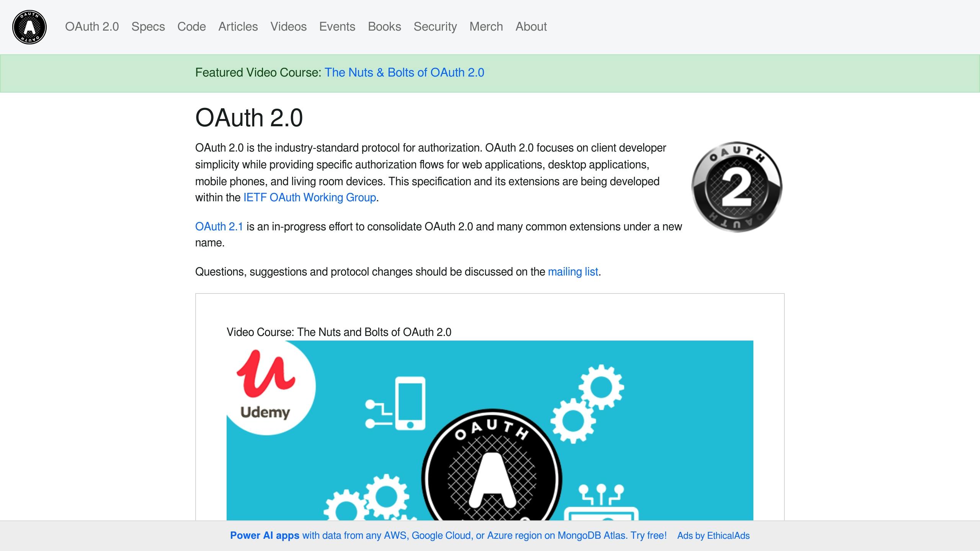Open the OAuth 2.0 nav item
980x551 pixels.
pos(91,27)
